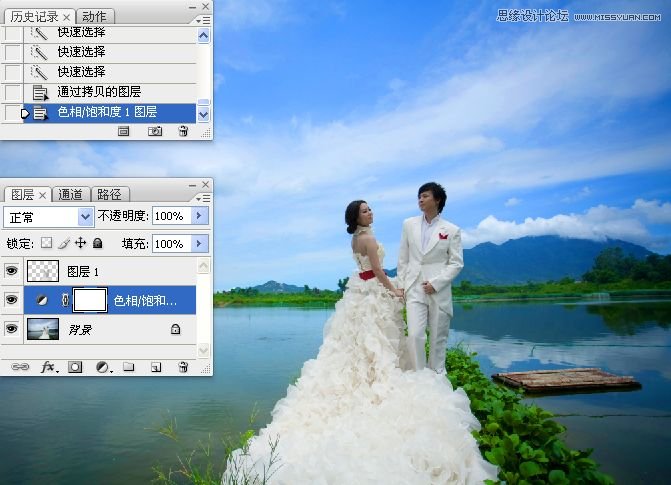
Task: Hide the 背景 layer eye icon
Action: (x=12, y=329)
